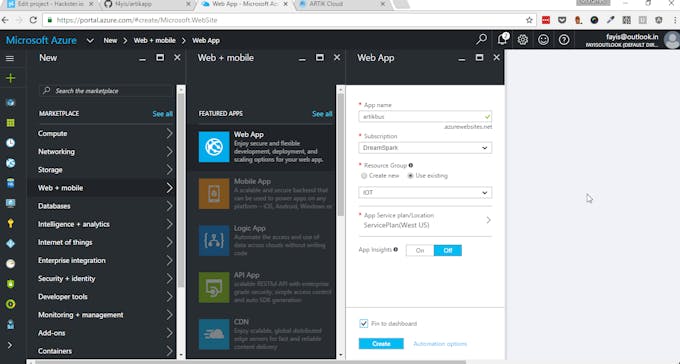The width and height of the screenshot is (680, 364).
Task: Bookmark page with the star icon
Action: (529, 20)
